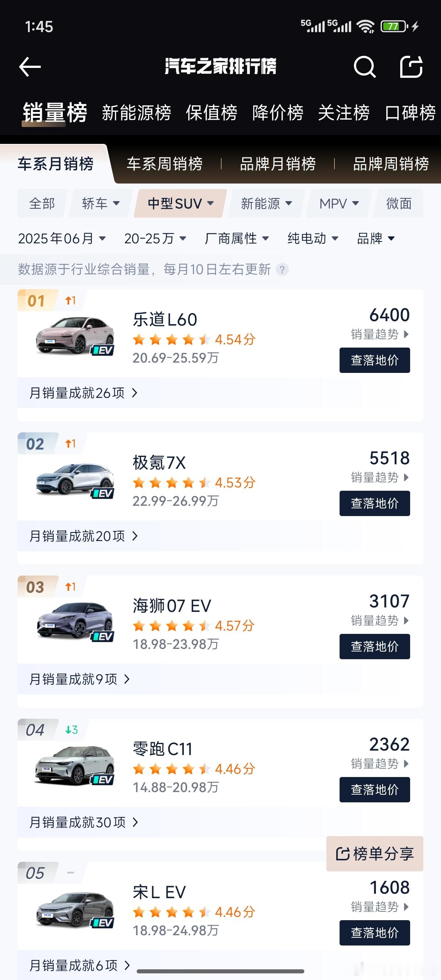Screen dimensions: 441x980
Task: Open search with the magnifier icon
Action: point(365,67)
